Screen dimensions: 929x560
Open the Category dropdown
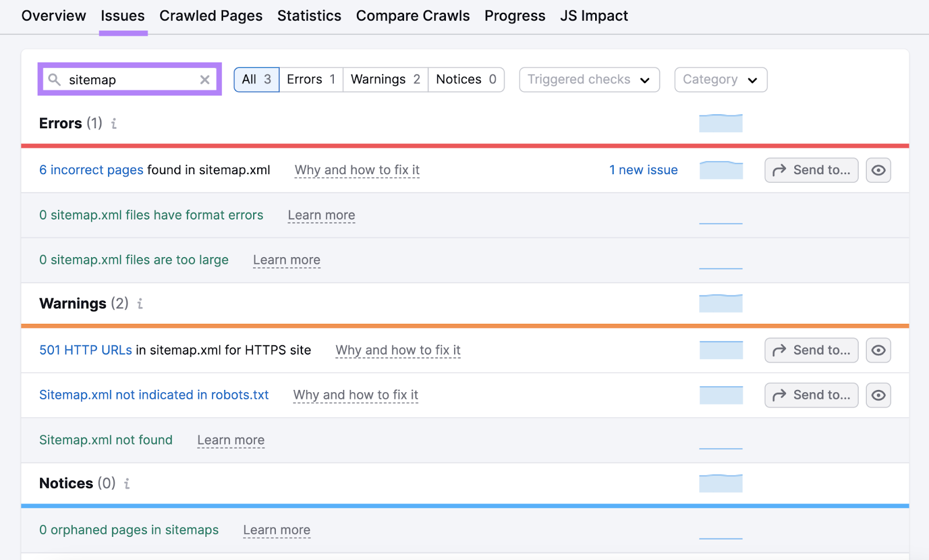[720, 80]
